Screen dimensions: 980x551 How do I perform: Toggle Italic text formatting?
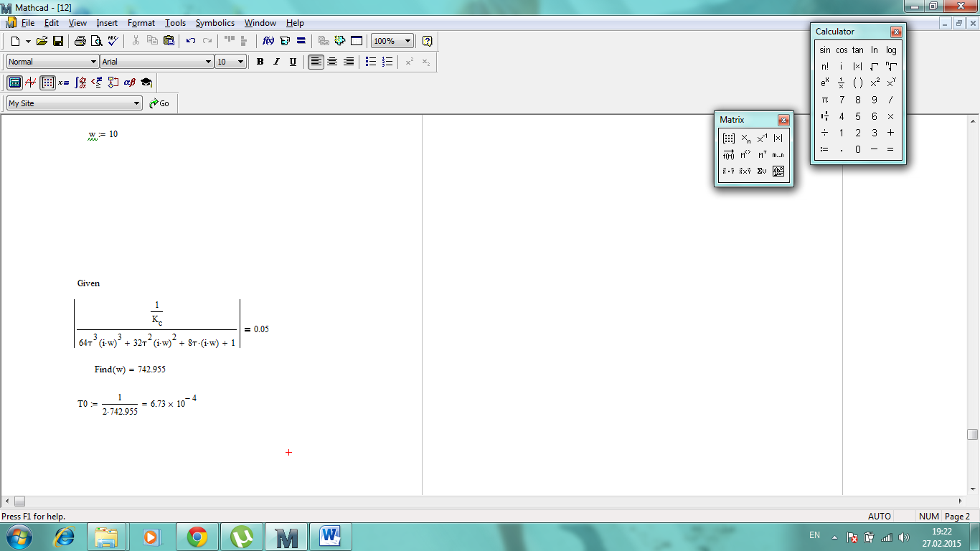(276, 62)
